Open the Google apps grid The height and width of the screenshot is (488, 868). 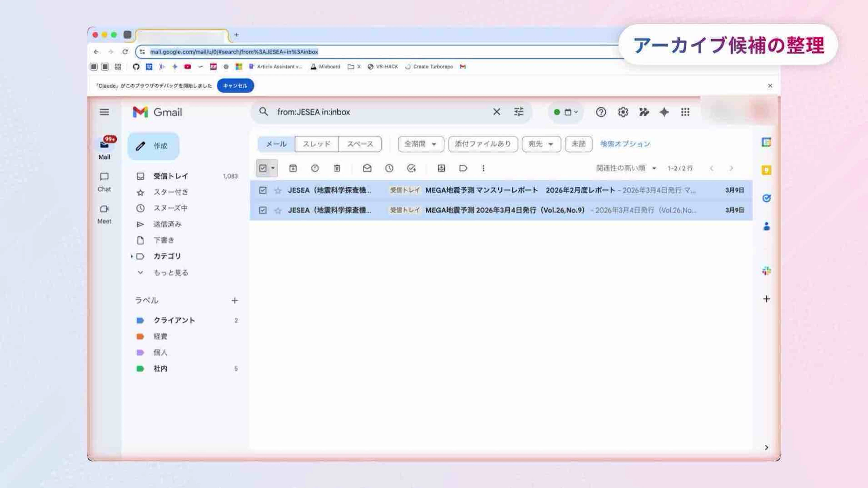pyautogui.click(x=685, y=112)
